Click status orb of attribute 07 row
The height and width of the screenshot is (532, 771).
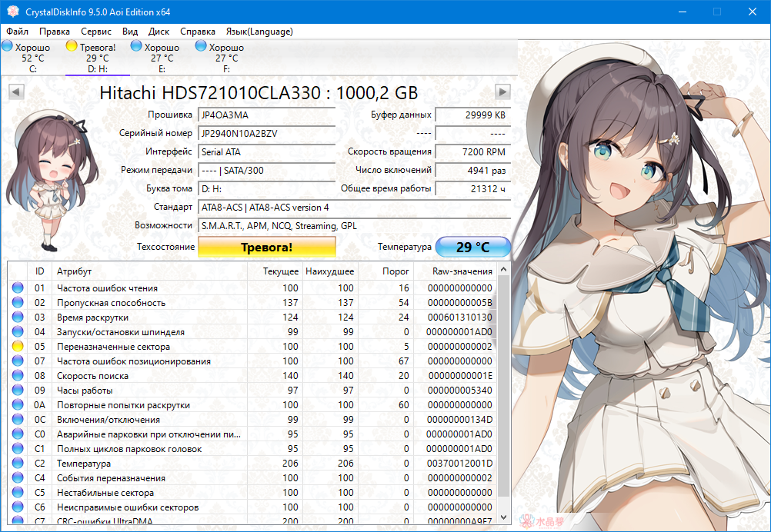[x=18, y=361]
